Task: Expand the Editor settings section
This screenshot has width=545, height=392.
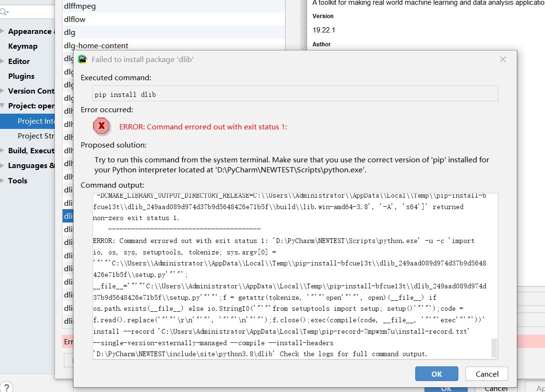Action: pyautogui.click(x=2, y=61)
